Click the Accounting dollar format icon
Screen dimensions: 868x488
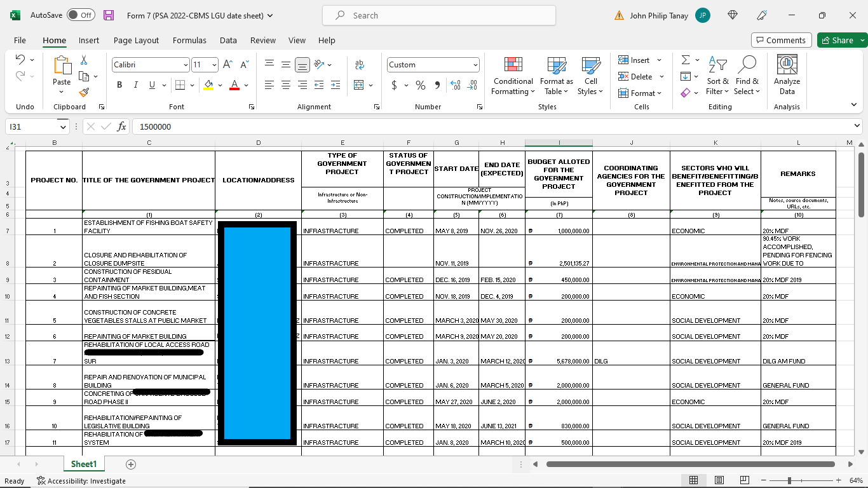(x=395, y=85)
